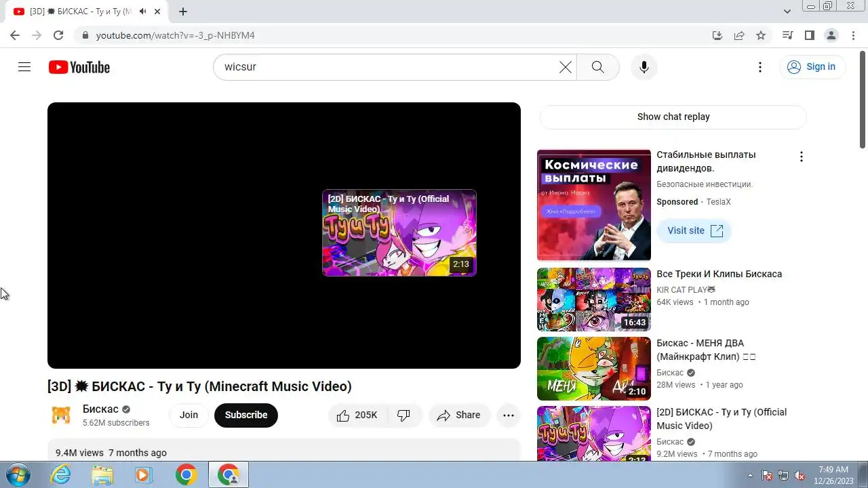Screen dimensions: 868x488
Task: Click the magnifier search button
Action: click(597, 67)
